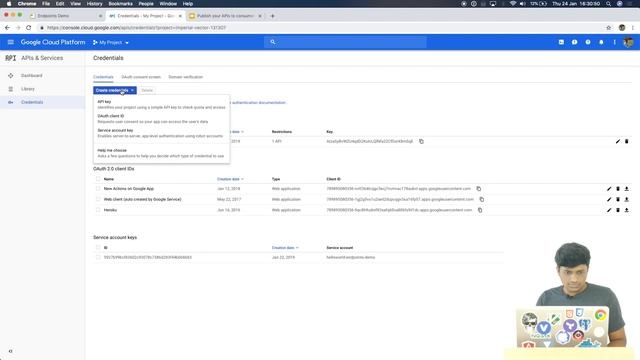Edit New Actions on Google App client
The height and width of the screenshot is (360, 640).
point(609,189)
